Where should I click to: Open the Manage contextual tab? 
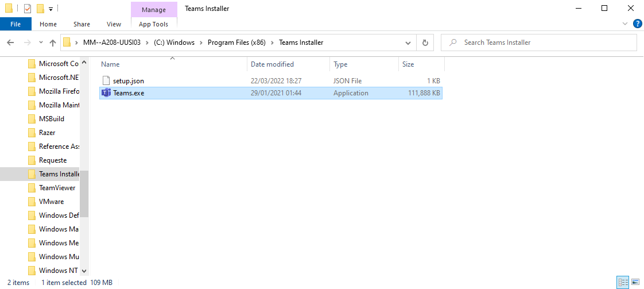(x=154, y=9)
